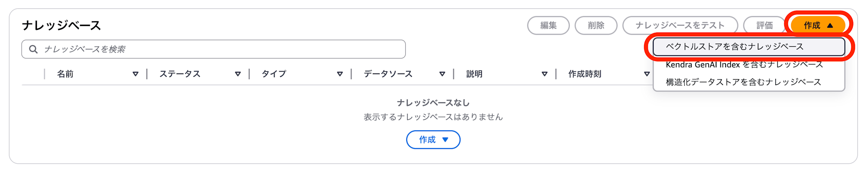Click the ナレッジベースをテスト button

coord(680,26)
